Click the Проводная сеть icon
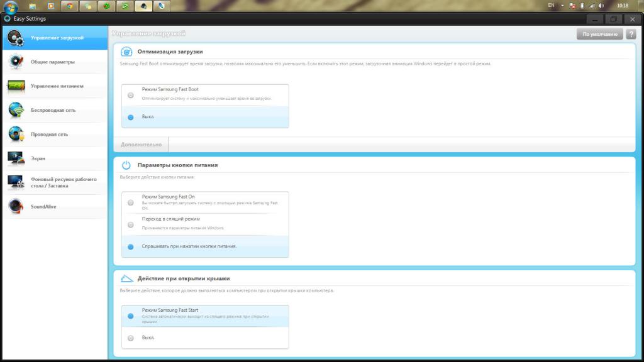The height and width of the screenshot is (362, 644). pos(16,134)
